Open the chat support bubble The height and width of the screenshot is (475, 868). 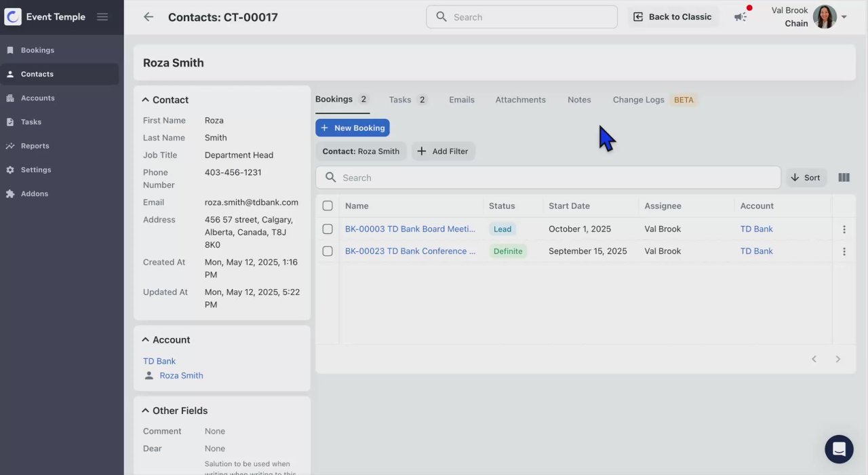click(x=839, y=449)
